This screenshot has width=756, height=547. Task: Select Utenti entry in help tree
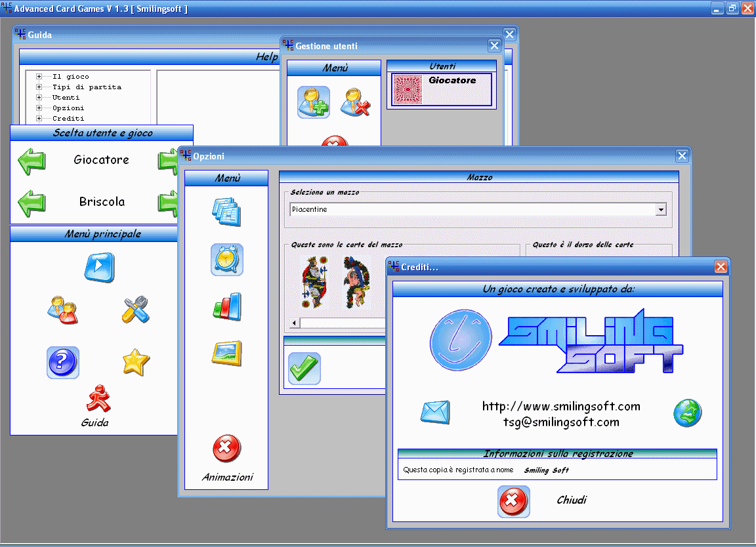pyautogui.click(x=66, y=97)
